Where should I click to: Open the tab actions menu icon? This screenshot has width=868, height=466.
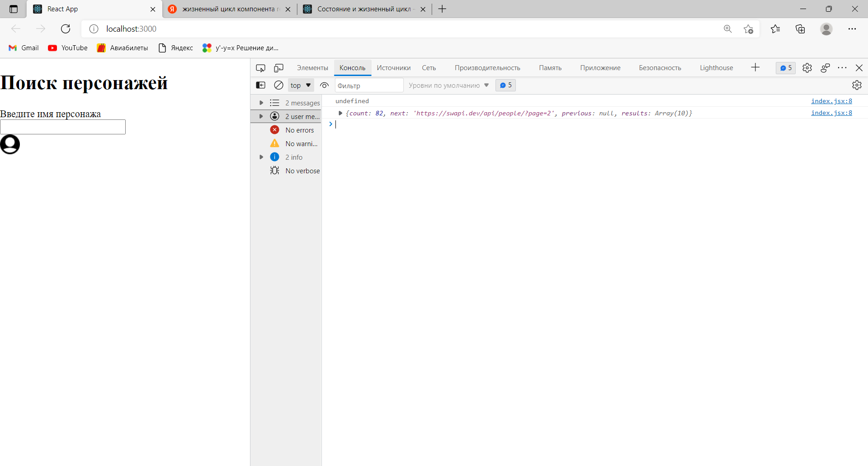pos(14,9)
